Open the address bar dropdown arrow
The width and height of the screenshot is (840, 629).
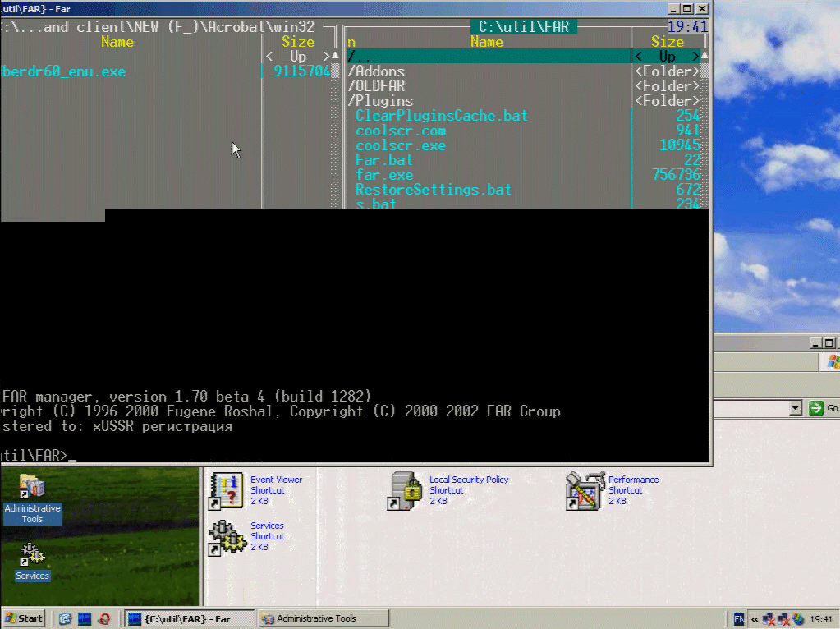click(x=795, y=408)
